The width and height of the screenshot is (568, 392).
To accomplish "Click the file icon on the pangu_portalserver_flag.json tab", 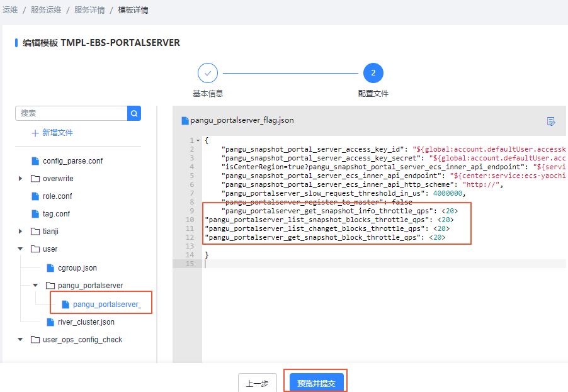I will click(183, 120).
